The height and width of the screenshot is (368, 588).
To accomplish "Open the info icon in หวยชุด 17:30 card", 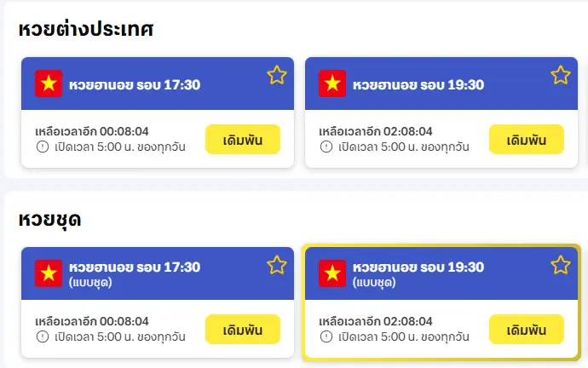I will 42,336.
